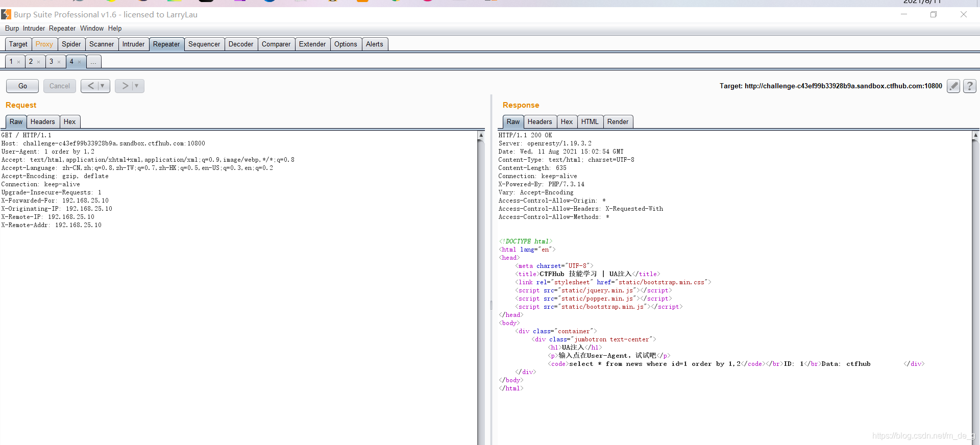980x445 pixels.
Task: Switch to the Intruder tool tab
Action: tap(133, 44)
